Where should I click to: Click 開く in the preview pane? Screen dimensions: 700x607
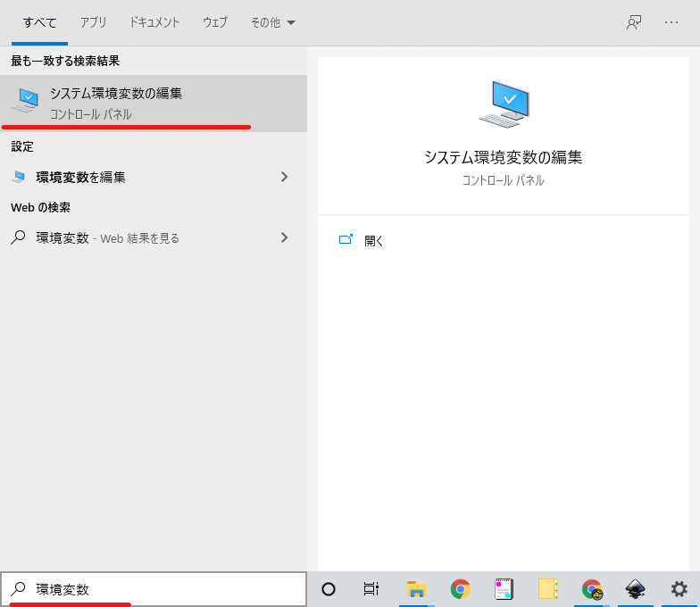373,241
